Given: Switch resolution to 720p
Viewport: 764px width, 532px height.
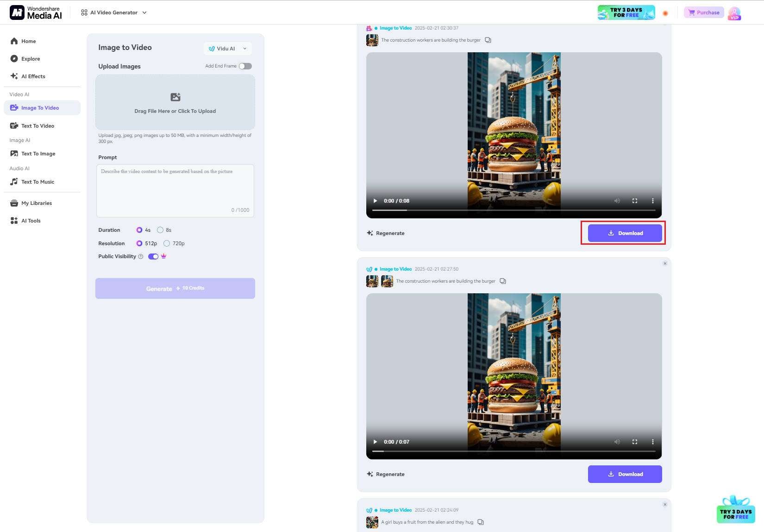Looking at the screenshot, I should (x=167, y=243).
